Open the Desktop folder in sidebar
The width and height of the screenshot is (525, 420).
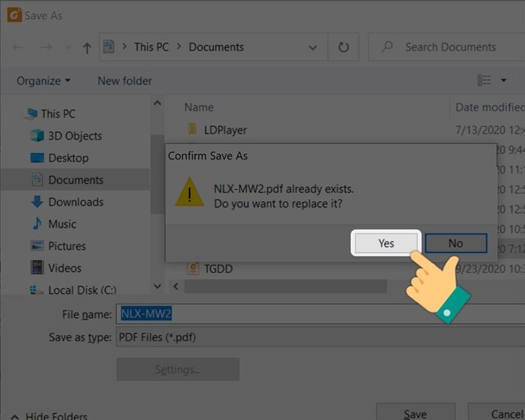(67, 158)
